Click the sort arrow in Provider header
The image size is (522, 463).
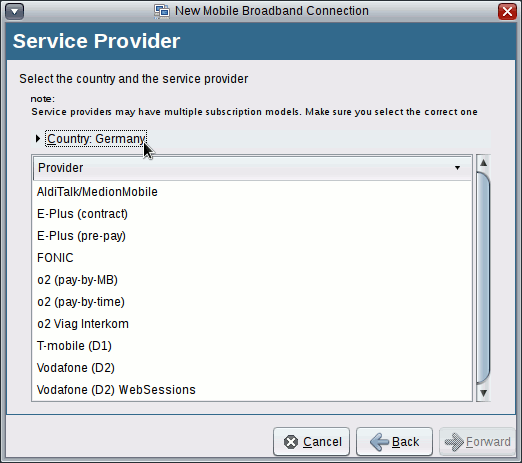pyautogui.click(x=457, y=168)
